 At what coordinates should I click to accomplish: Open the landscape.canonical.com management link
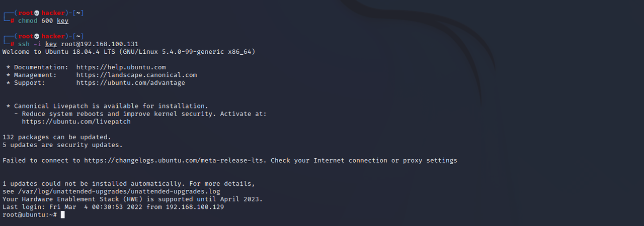point(136,75)
